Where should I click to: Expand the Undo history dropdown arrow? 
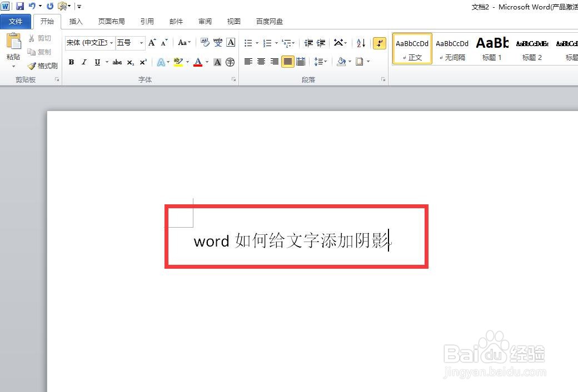(x=40, y=6)
